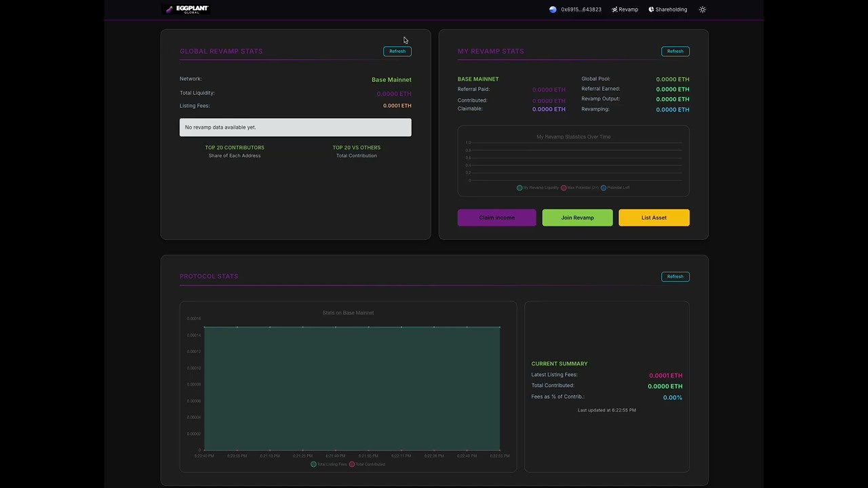Screen dimensions: 868x488
Task: Click the blue wallet avatar icon
Action: pos(553,9)
